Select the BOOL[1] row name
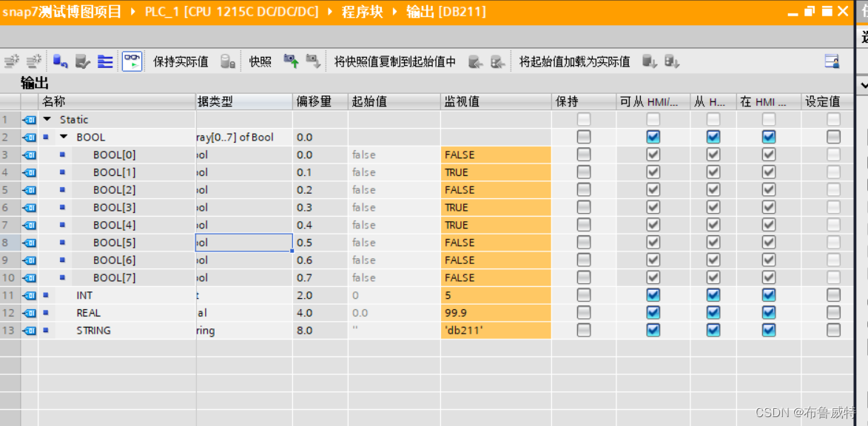 pyautogui.click(x=114, y=172)
